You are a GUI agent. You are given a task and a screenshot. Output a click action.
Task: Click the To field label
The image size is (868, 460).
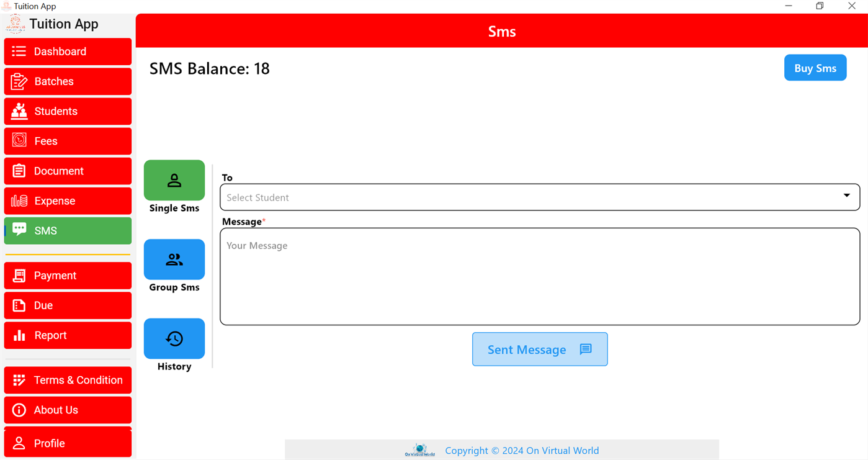coord(227,178)
